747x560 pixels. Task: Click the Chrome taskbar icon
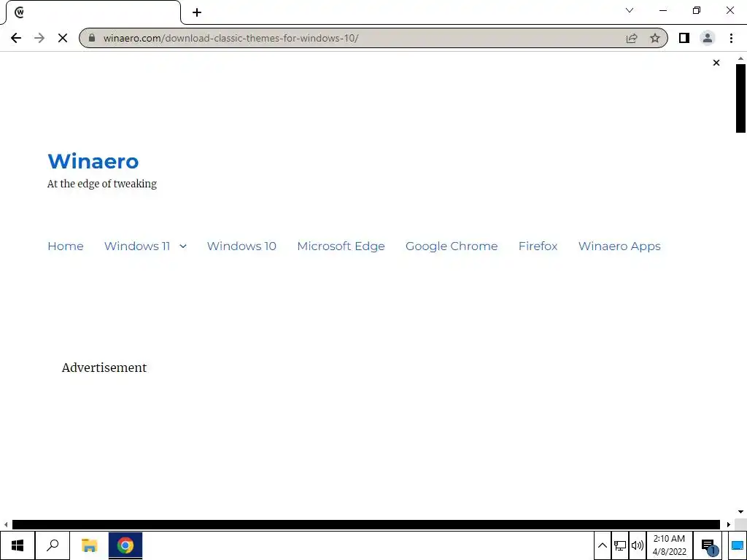click(x=125, y=545)
